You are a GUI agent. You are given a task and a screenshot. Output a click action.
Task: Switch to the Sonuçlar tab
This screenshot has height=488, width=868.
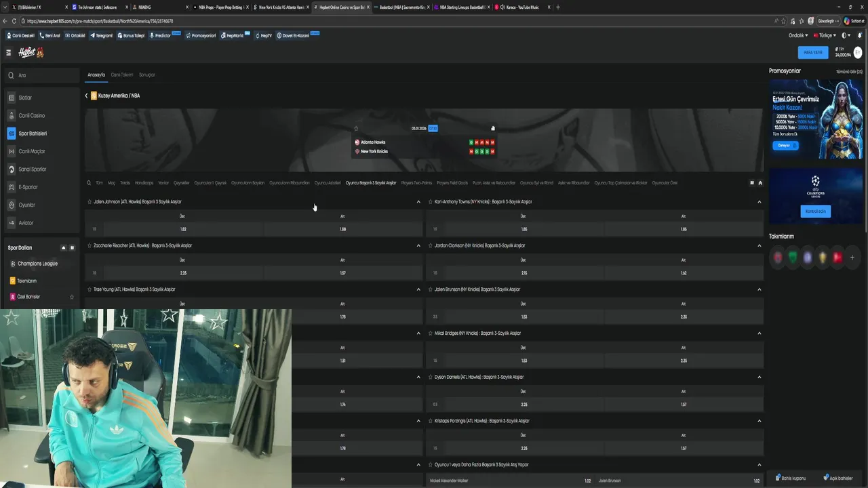pos(147,75)
